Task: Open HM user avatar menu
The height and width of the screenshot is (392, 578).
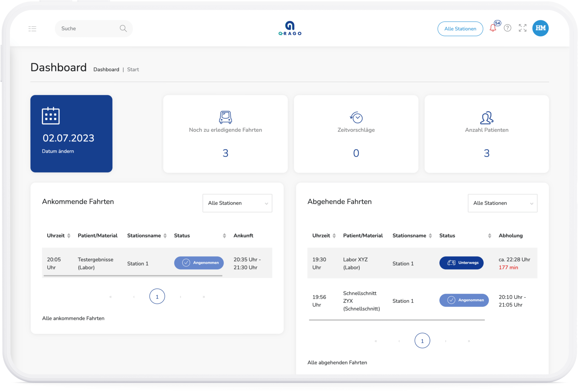Action: tap(540, 28)
